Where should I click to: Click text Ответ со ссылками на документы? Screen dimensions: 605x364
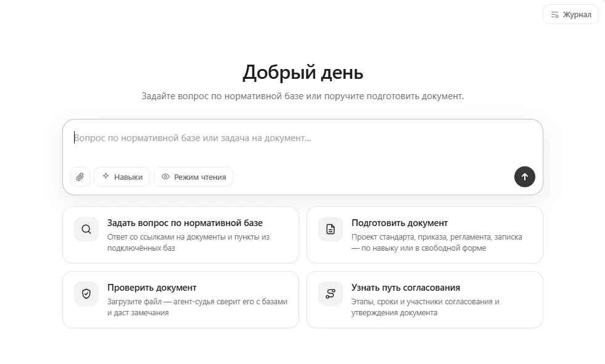click(167, 237)
